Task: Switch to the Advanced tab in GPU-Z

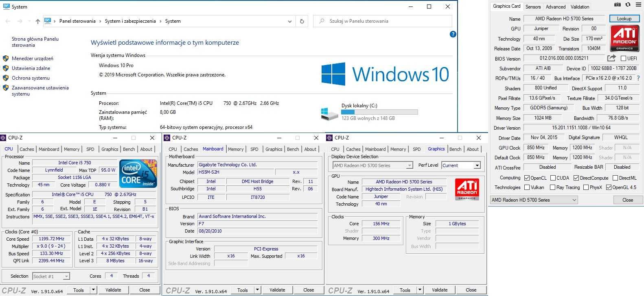Action: pyautogui.click(x=556, y=7)
